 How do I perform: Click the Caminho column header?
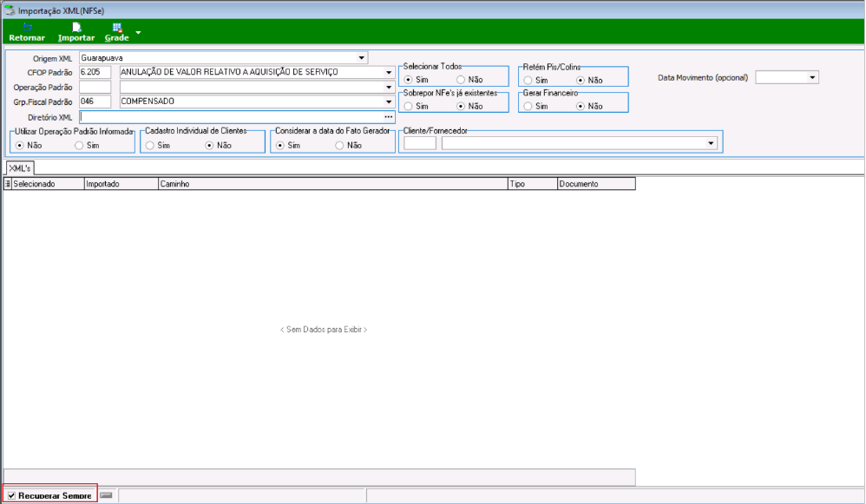333,184
